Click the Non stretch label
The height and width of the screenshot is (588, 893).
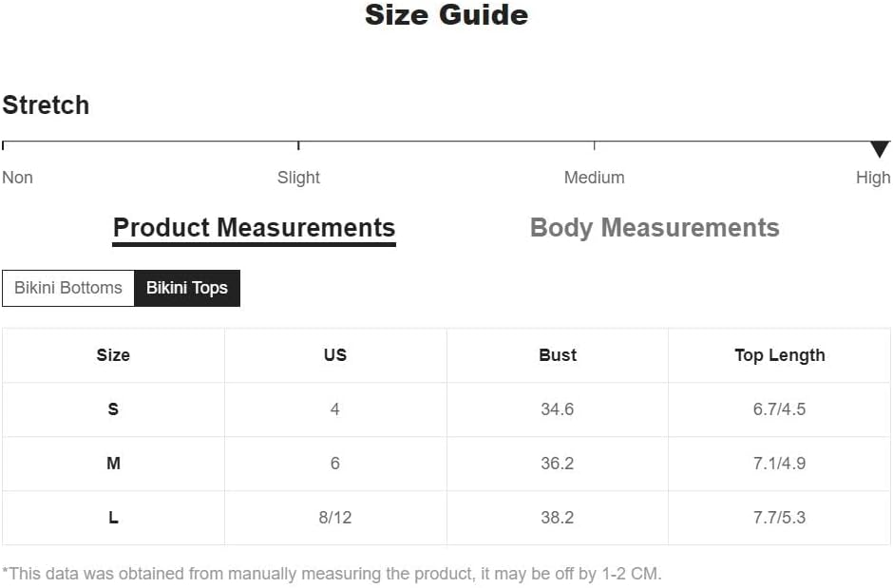(x=18, y=178)
